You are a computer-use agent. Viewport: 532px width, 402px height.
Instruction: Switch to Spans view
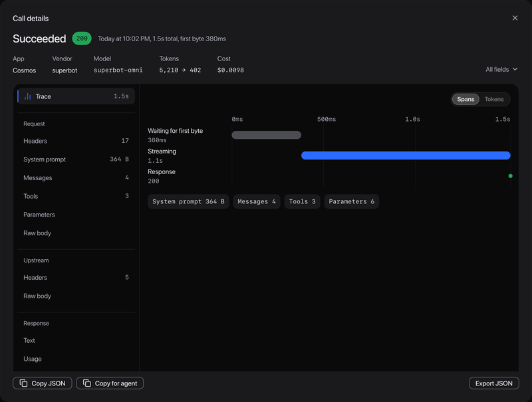[465, 99]
